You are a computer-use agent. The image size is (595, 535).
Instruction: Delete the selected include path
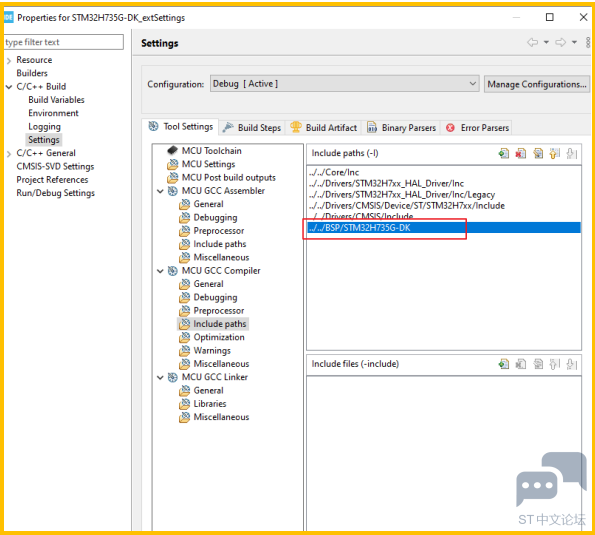pyautogui.click(x=521, y=154)
